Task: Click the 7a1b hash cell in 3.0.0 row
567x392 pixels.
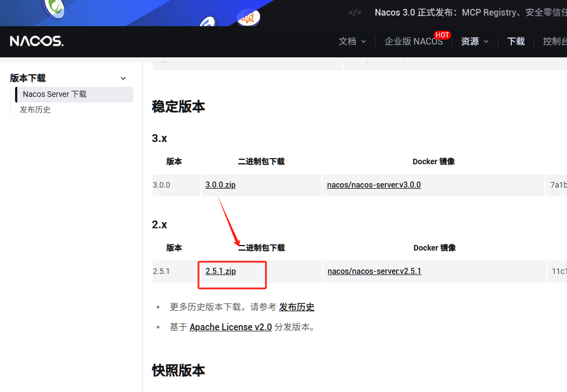Action: (x=556, y=185)
